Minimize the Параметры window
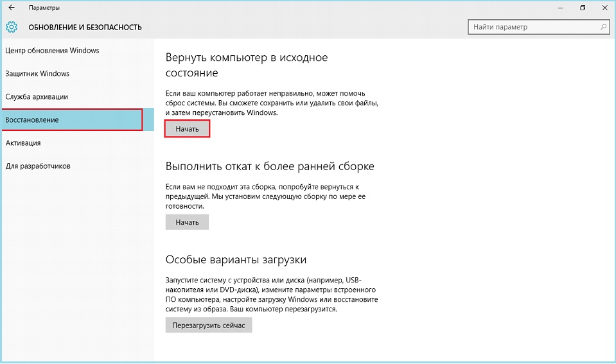Viewport: 616px width, 364px height. pyautogui.click(x=559, y=8)
